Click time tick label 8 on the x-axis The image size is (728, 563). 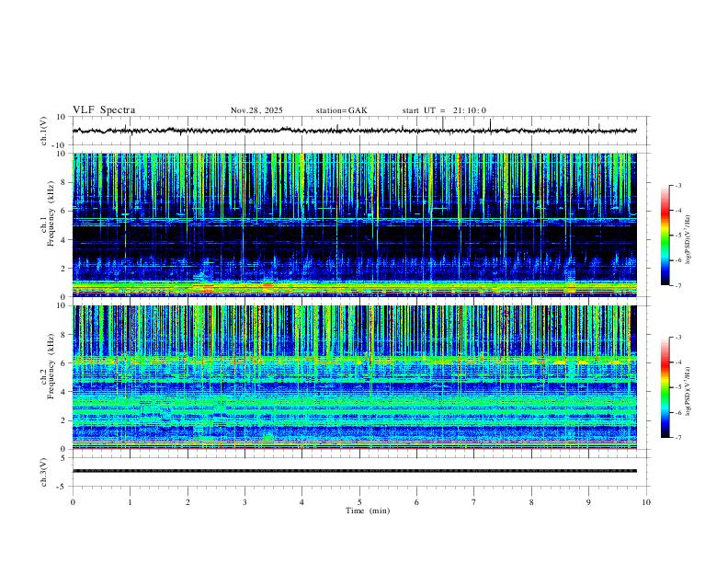coord(531,502)
